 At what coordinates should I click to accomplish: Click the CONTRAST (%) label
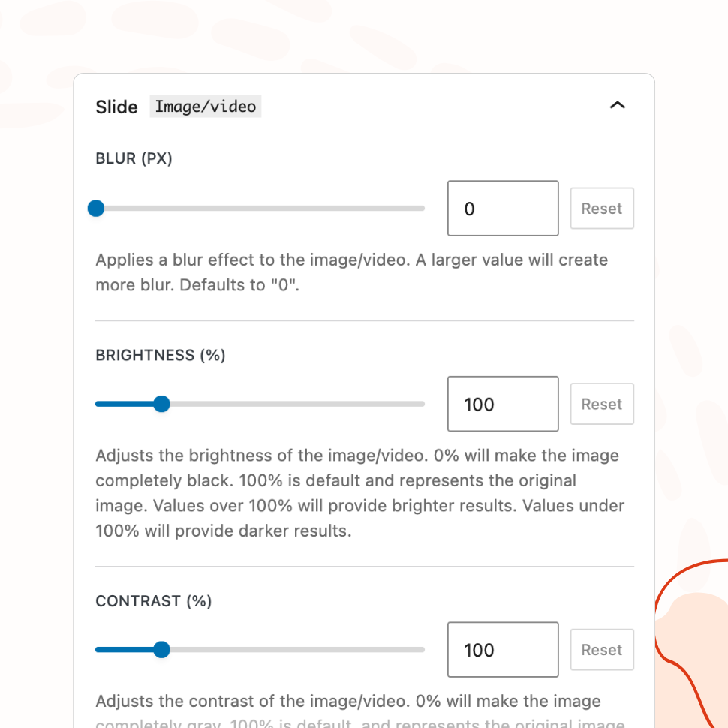pos(154,601)
